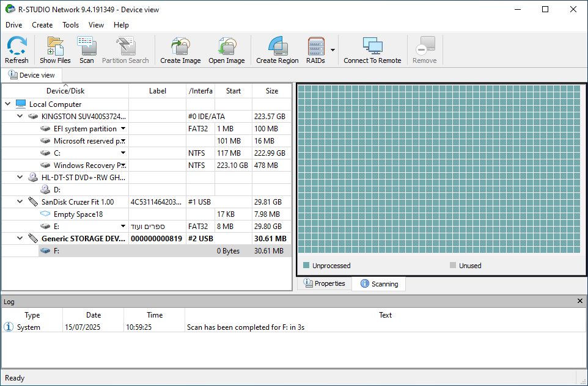Collapse the Local Computer tree node
The width and height of the screenshot is (588, 386).
pos(8,104)
